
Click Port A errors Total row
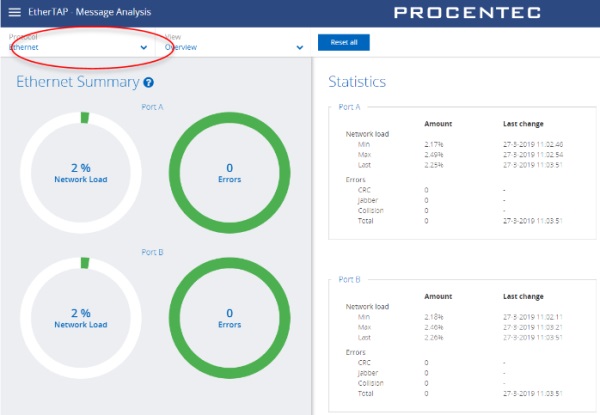(460, 221)
